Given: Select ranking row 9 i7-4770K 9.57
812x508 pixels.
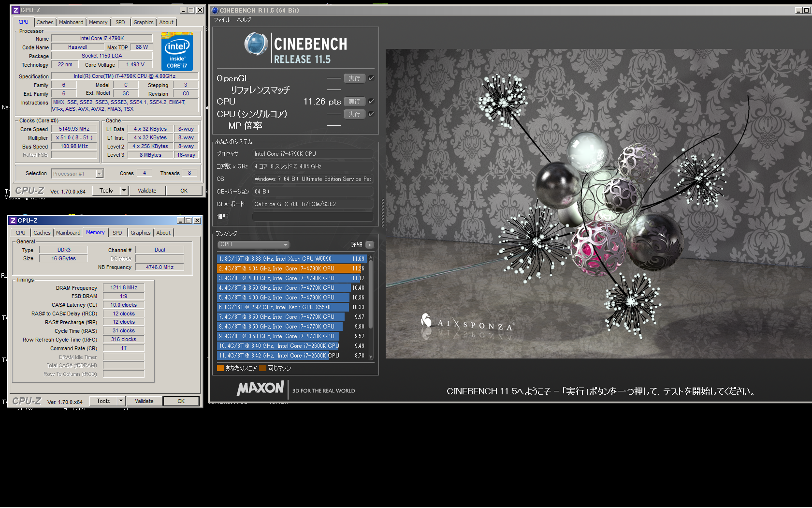Looking at the screenshot, I should coord(291,336).
